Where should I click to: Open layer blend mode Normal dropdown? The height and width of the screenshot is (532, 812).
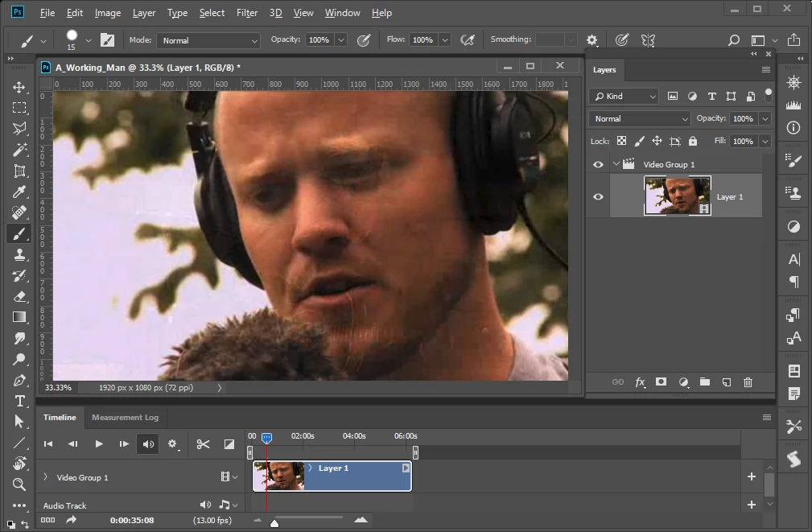640,118
